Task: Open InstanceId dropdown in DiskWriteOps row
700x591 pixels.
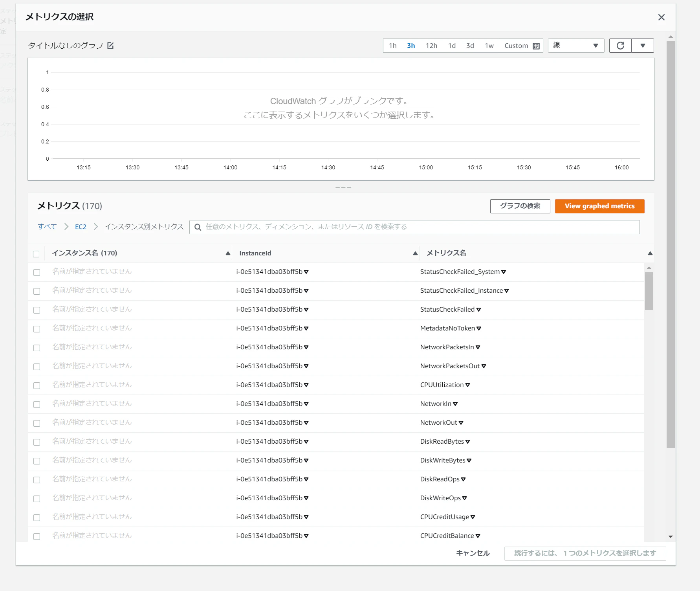Action: click(306, 498)
